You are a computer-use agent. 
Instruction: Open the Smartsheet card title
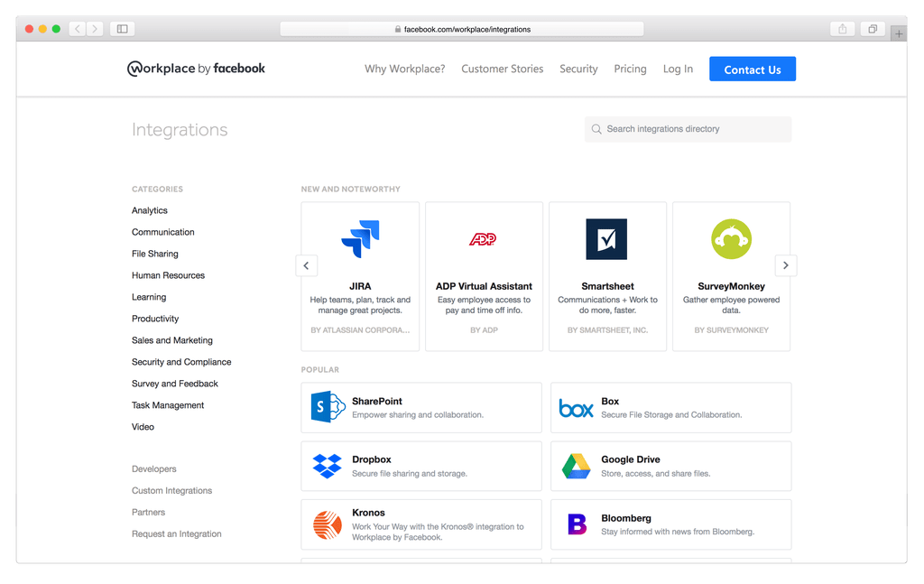click(x=607, y=286)
